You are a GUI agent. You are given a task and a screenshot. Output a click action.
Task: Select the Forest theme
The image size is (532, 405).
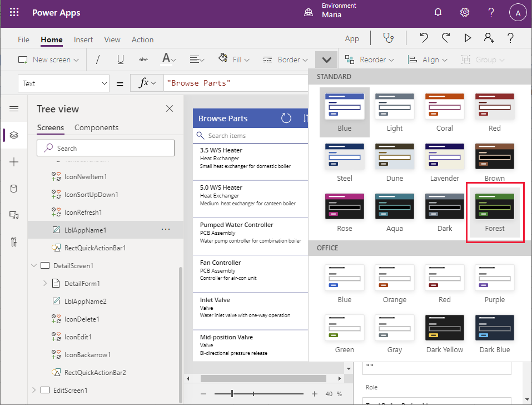tap(495, 212)
